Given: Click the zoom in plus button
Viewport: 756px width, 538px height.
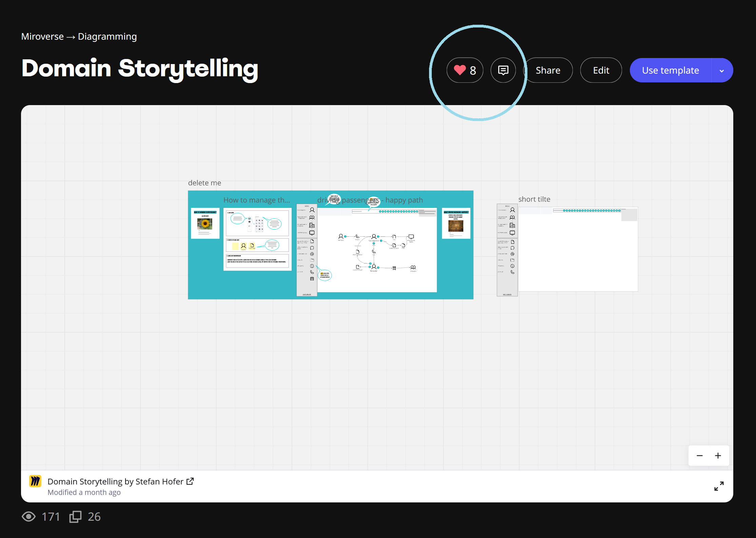Looking at the screenshot, I should tap(718, 456).
